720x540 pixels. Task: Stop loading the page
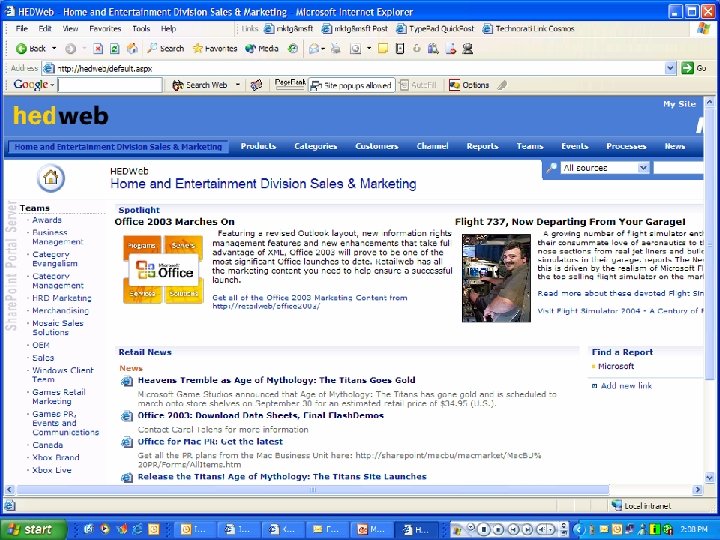pos(97,48)
